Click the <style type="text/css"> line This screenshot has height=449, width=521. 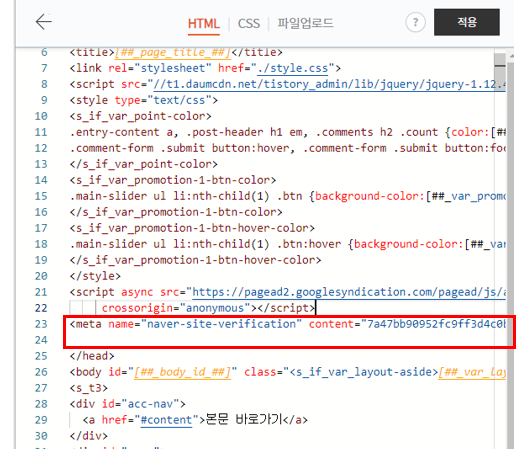144,100
